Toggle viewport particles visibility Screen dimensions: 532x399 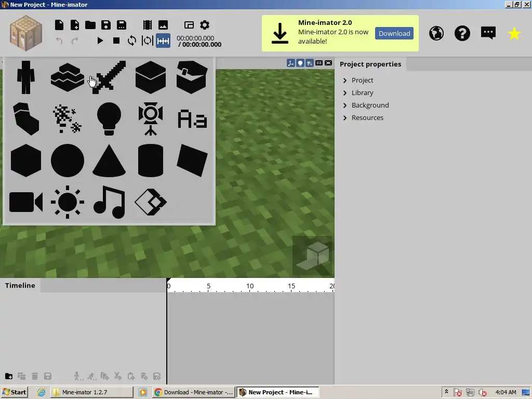click(x=310, y=63)
